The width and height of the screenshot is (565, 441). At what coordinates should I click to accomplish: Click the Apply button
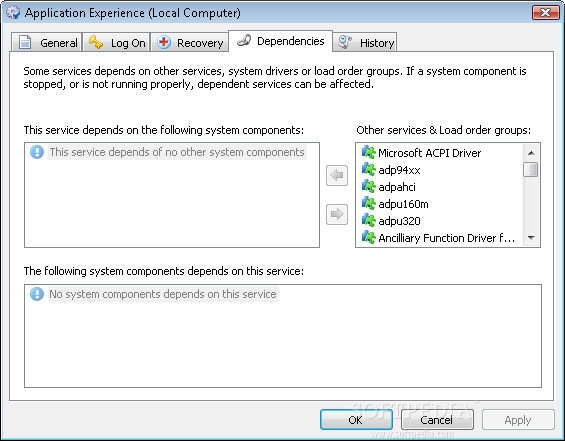[518, 420]
